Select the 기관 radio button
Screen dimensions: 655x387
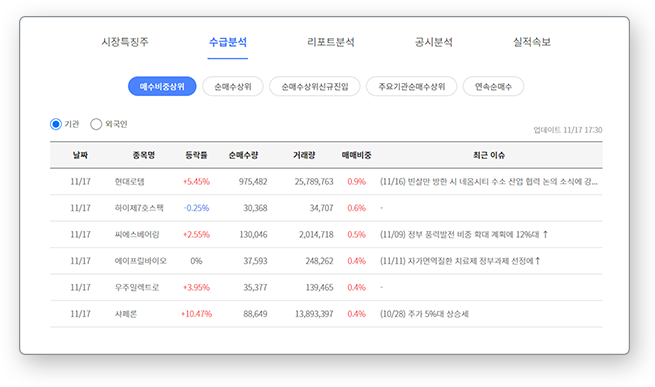[56, 124]
